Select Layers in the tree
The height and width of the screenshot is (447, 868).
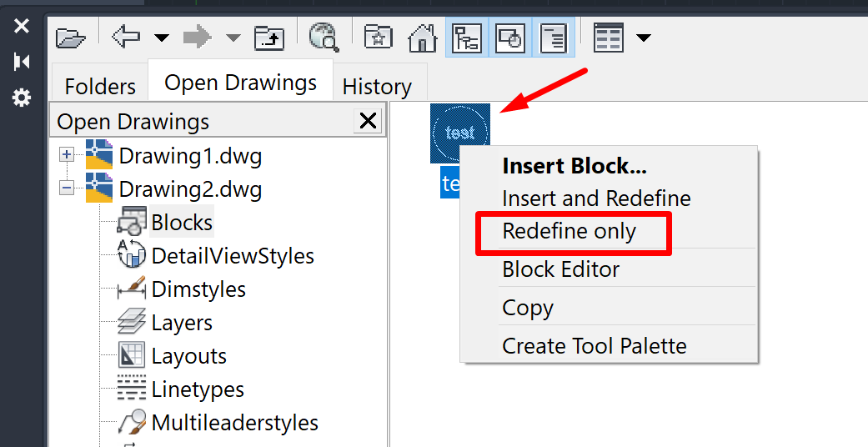182,323
